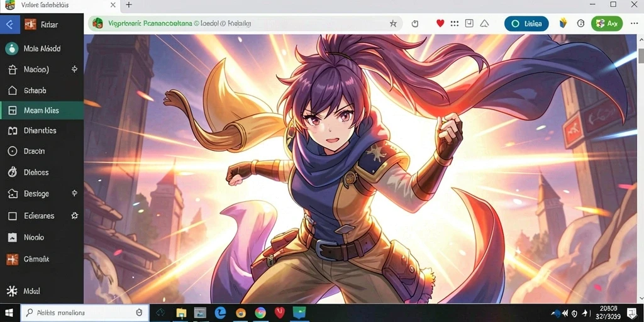
Task: Open the grid dots apps icon
Action: (454, 24)
